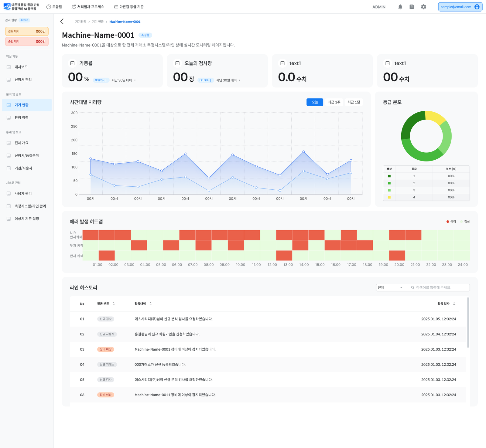Click the 라인 히스토리 table scrollbar
486x448 pixels.
click(468, 322)
